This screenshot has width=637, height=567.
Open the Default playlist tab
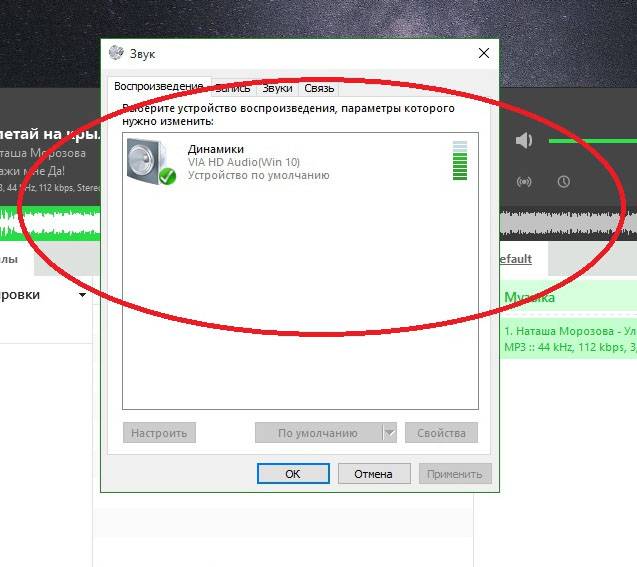[x=516, y=259]
